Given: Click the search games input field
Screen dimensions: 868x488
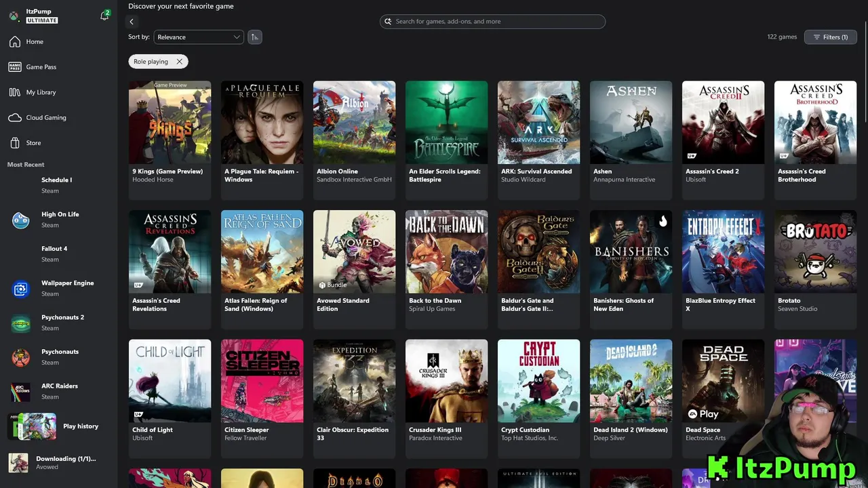Looking at the screenshot, I should [492, 22].
